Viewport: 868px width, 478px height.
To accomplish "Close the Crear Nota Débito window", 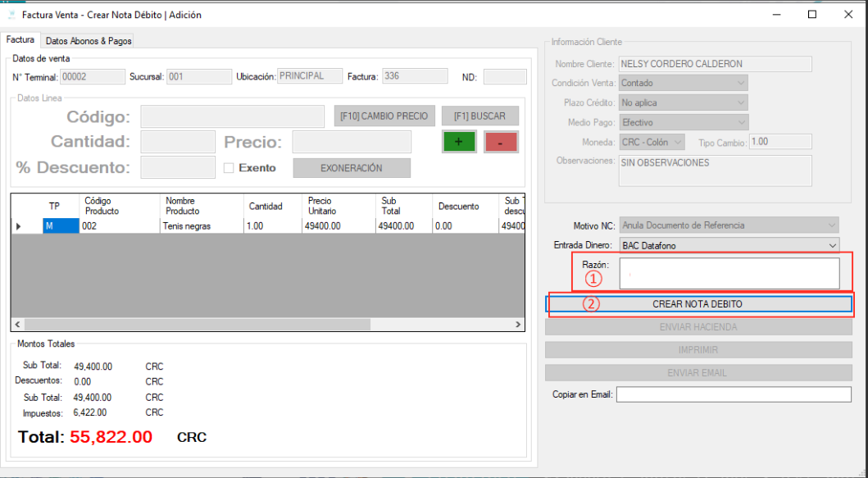I will 848,15.
